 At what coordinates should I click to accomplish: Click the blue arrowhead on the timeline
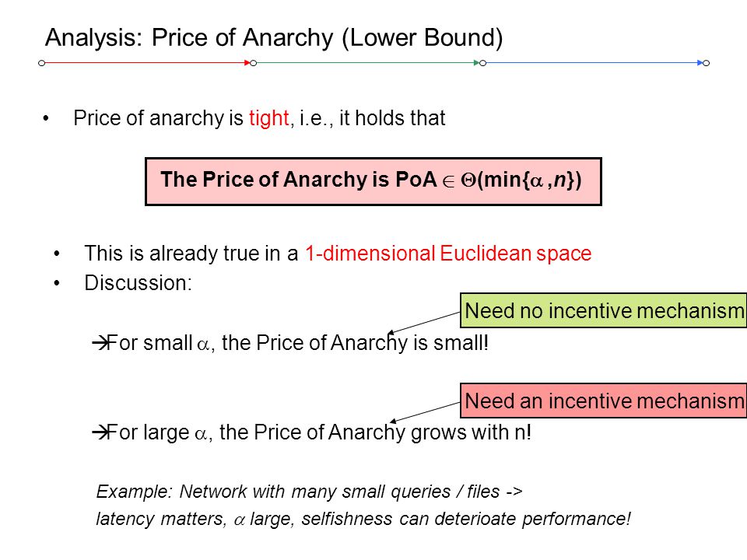700,63
